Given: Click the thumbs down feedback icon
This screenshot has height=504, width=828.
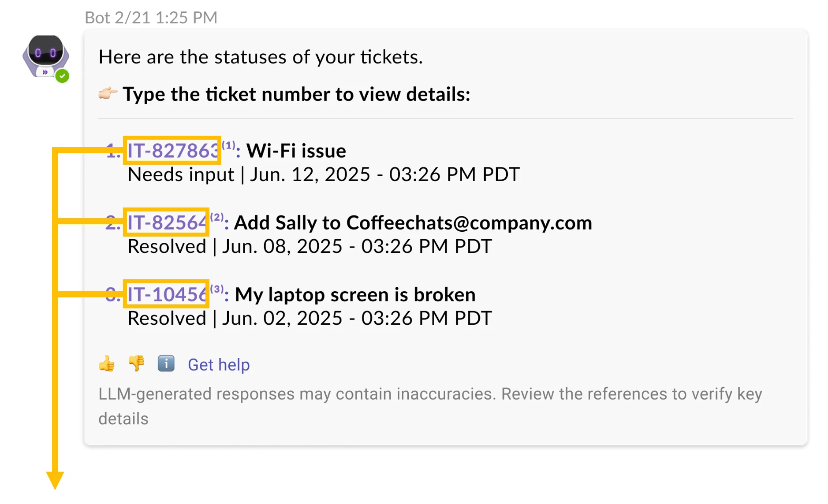Looking at the screenshot, I should [x=136, y=363].
